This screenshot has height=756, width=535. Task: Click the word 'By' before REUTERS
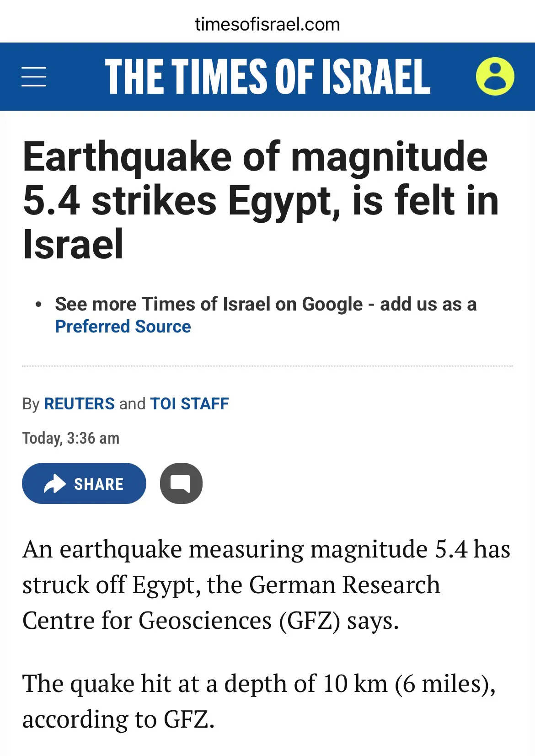click(x=31, y=404)
